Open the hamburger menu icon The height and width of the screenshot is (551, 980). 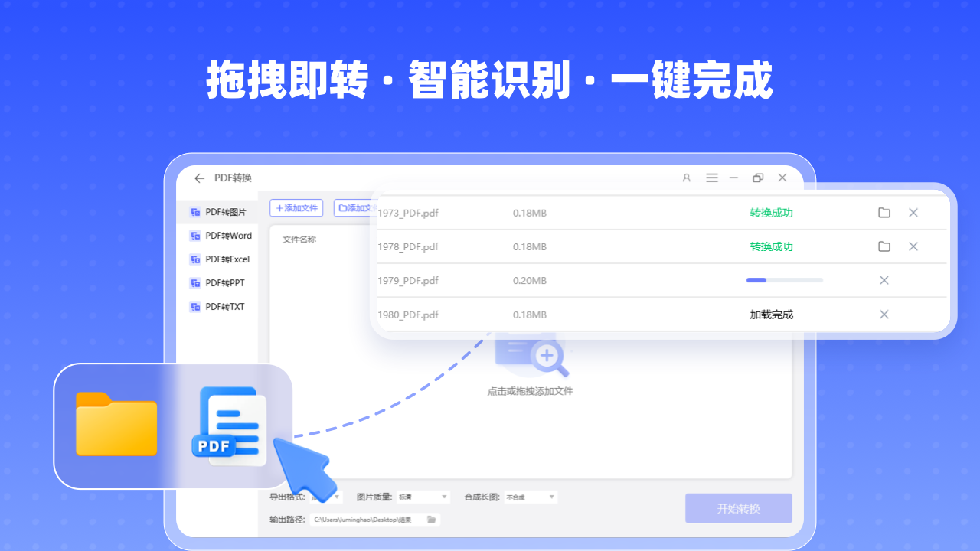pyautogui.click(x=711, y=178)
